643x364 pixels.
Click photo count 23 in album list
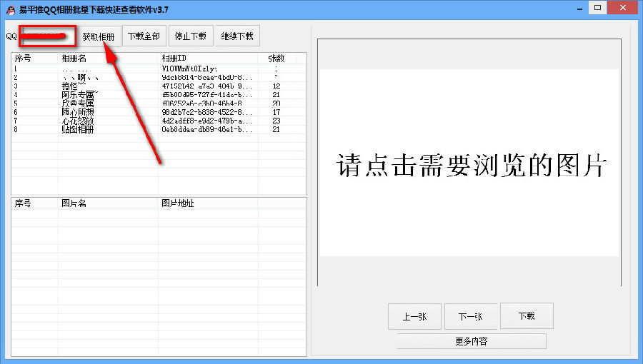pos(276,121)
